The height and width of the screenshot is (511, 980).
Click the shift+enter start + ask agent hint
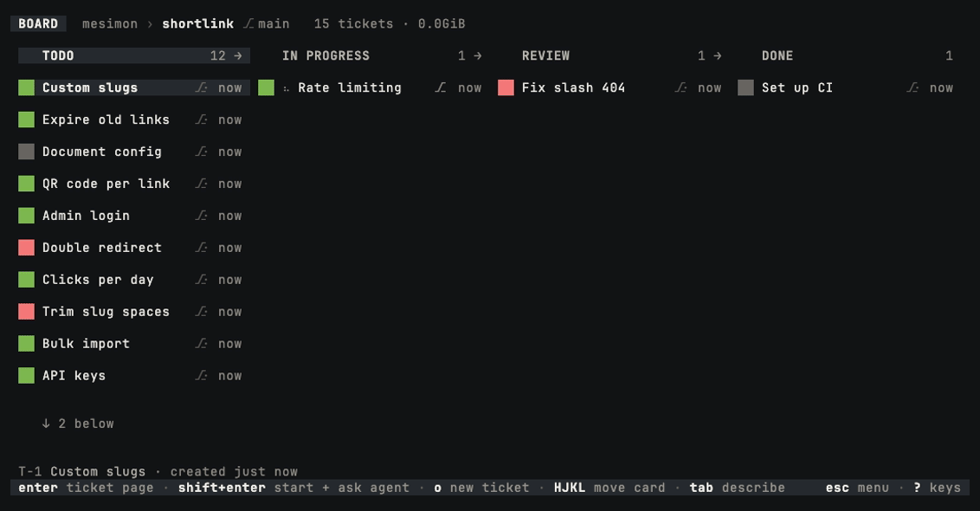[x=293, y=488]
